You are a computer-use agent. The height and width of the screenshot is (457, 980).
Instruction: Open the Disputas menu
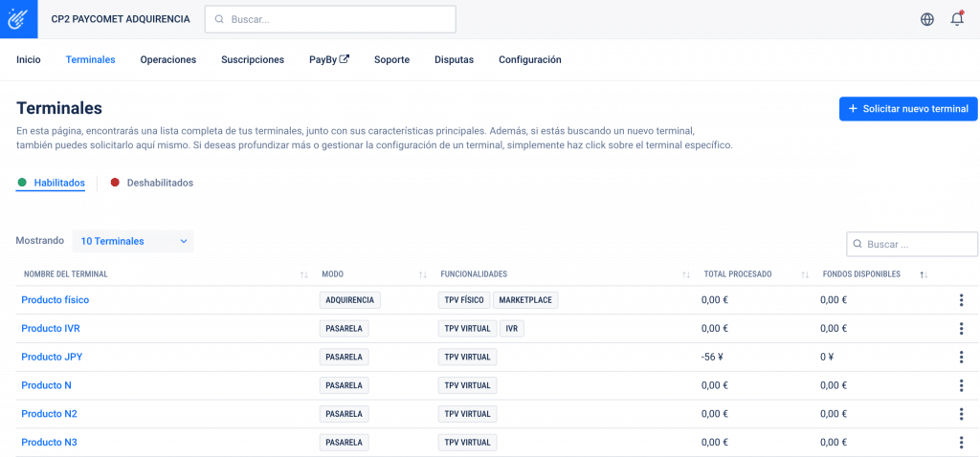click(455, 60)
